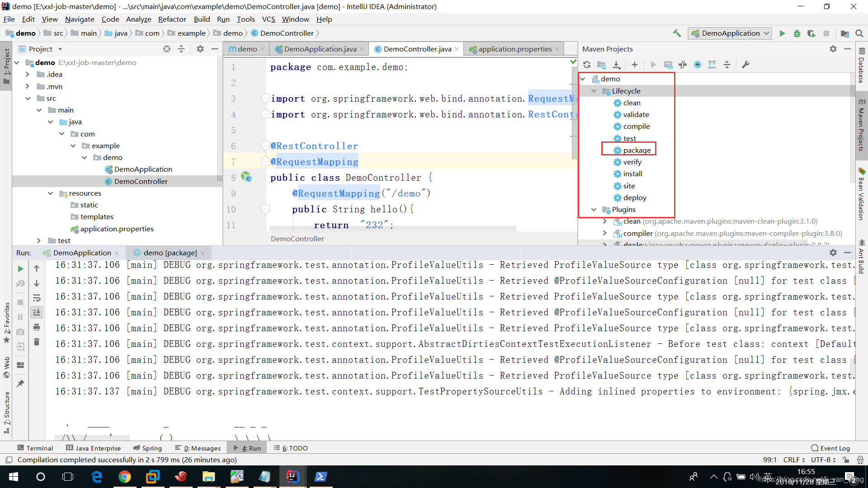Show Maven dependencies diagram icon

point(712,65)
